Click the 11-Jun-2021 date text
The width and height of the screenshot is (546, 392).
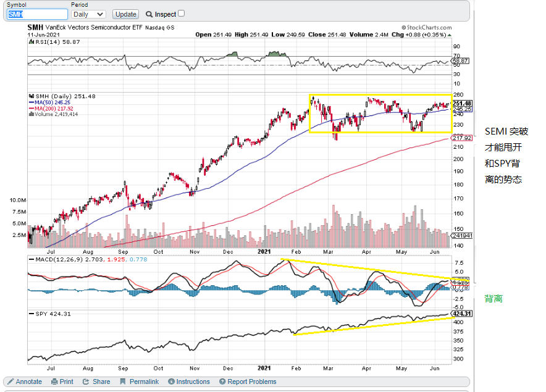[43, 35]
